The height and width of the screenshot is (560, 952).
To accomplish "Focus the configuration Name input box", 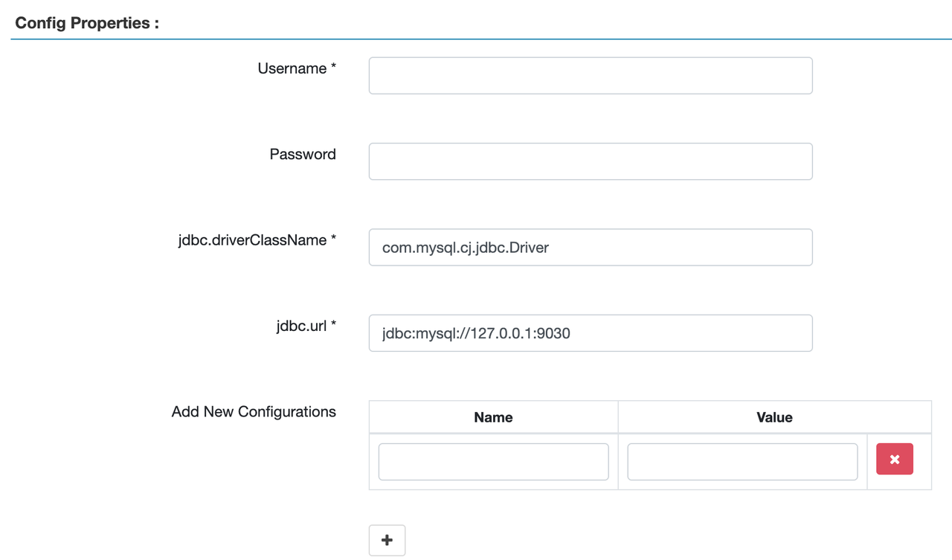I will click(493, 462).
